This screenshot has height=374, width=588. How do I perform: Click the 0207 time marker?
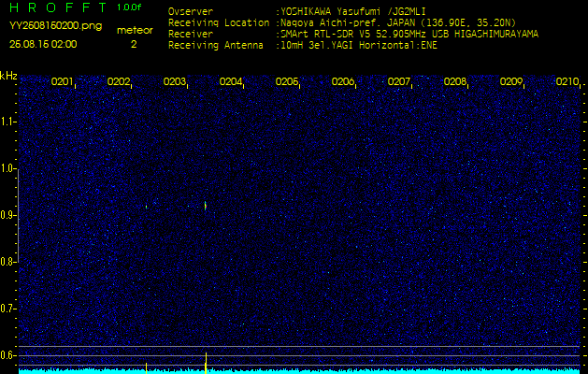399,81
